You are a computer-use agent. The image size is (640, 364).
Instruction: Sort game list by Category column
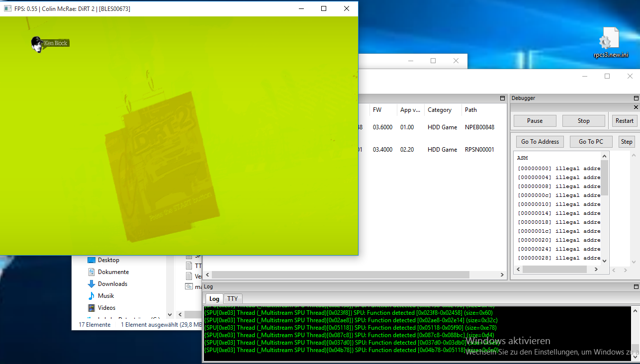443,110
